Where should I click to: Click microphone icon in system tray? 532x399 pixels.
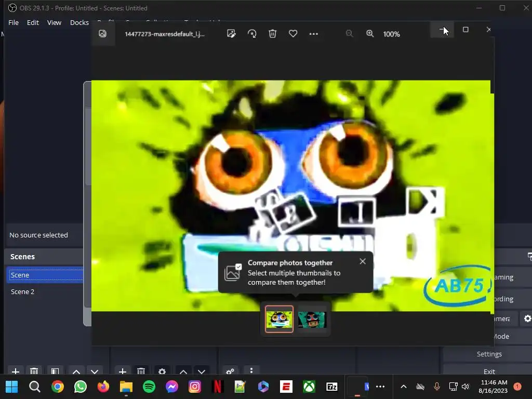point(436,387)
